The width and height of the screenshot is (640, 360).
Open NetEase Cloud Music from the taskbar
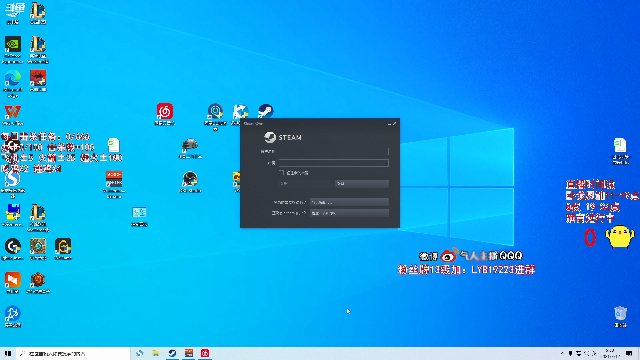coord(205,353)
